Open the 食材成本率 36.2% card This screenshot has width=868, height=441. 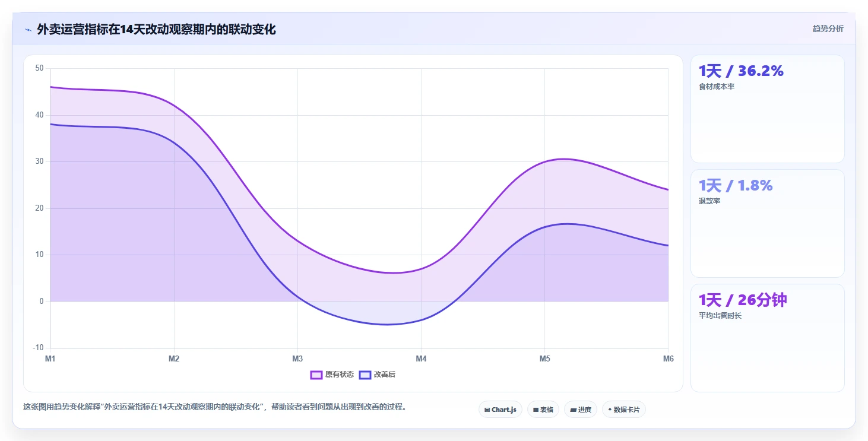(x=768, y=109)
